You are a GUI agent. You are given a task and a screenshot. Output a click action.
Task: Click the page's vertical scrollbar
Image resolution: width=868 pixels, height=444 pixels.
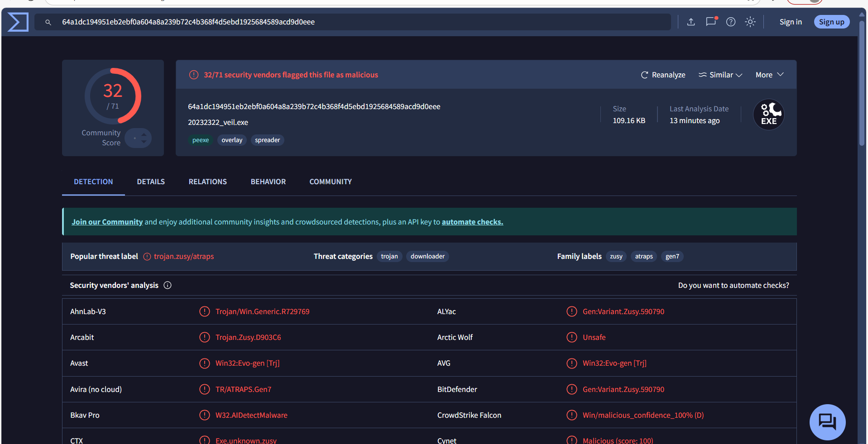862,83
